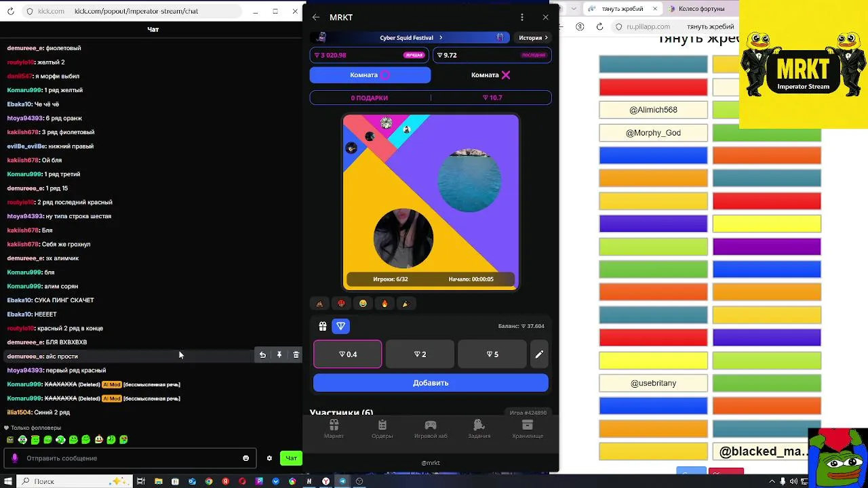Viewport: 868px width, 488px height.
Task: Click the last win 9.72 box
Action: pos(492,55)
